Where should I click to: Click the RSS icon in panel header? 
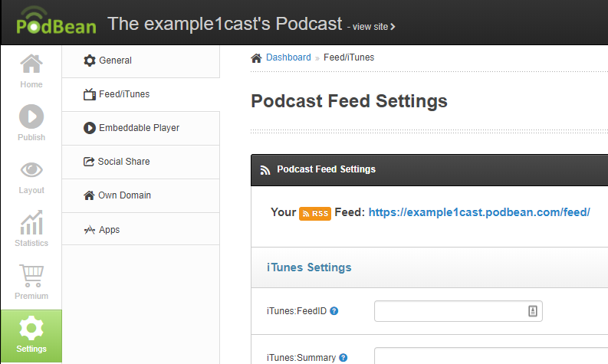pos(265,170)
